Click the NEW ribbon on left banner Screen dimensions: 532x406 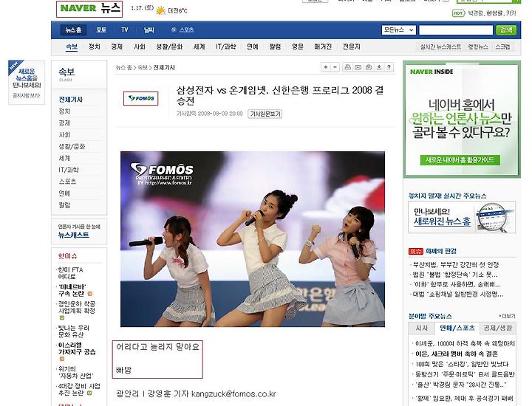point(14,66)
